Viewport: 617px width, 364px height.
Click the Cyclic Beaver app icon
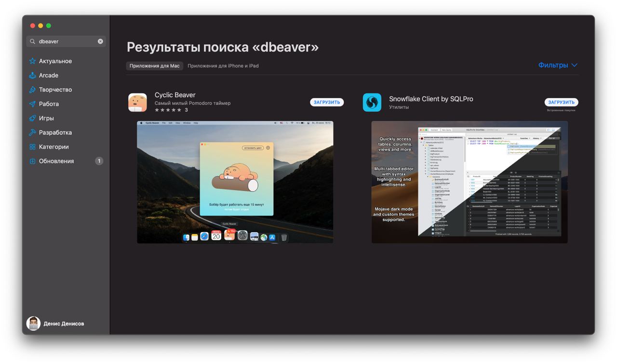(x=137, y=103)
